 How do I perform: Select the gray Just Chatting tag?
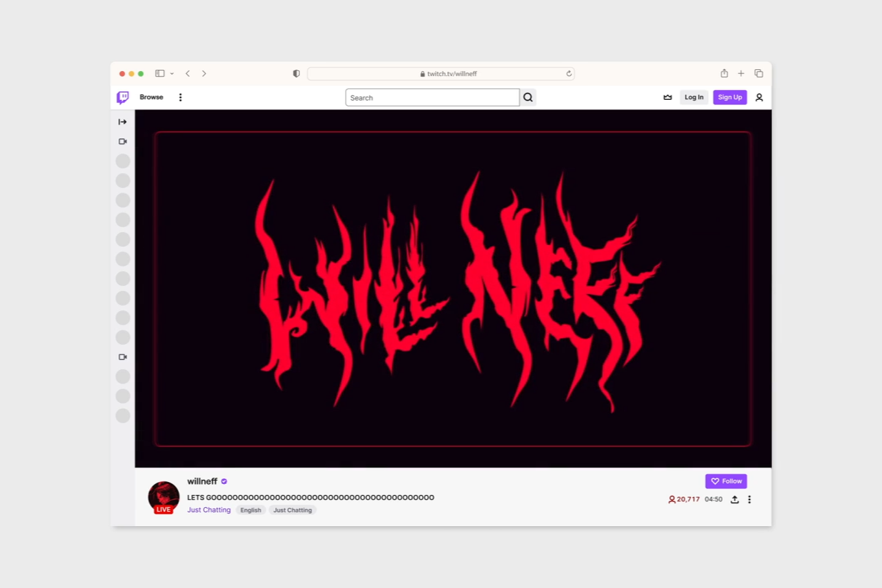point(293,510)
